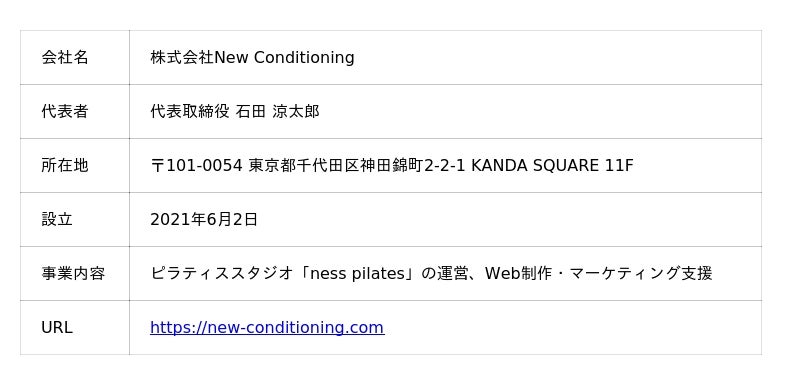
Task: Click the Web制作・マーケティング支援 text
Action: click(x=598, y=273)
